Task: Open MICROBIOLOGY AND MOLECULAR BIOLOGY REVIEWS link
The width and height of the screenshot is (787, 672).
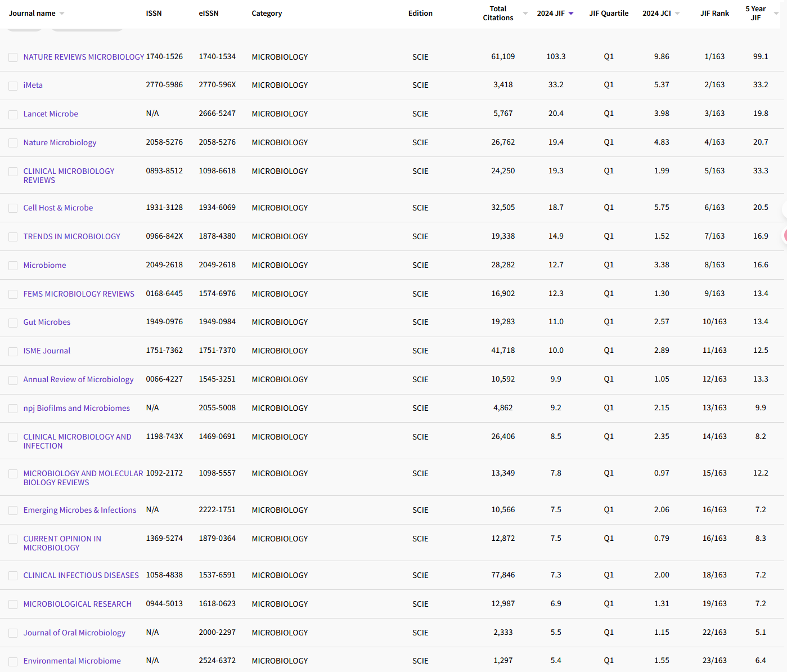Action: 83,478
